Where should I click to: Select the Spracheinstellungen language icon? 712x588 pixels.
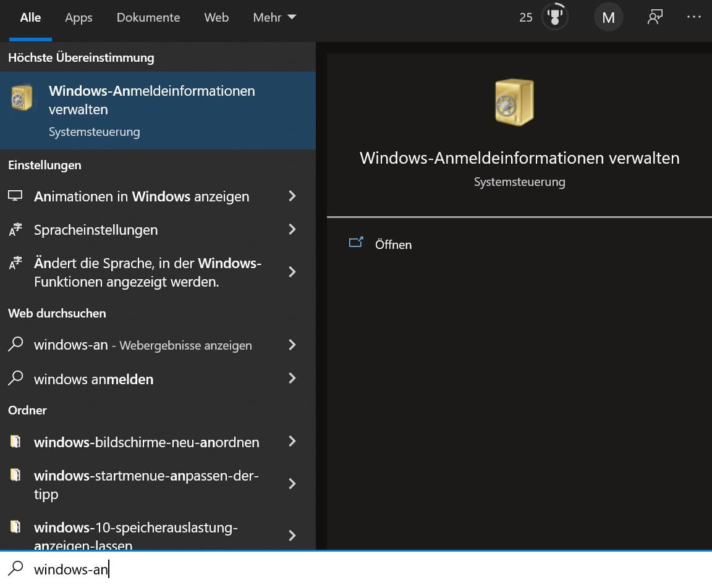pos(17,230)
